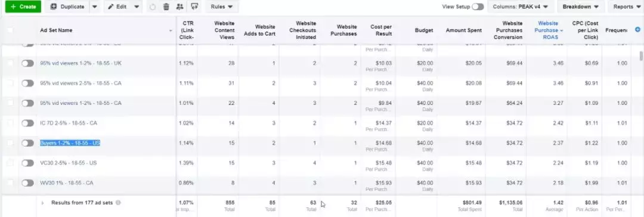Turn on the View Setup switch
The height and width of the screenshot is (217, 644).
pyautogui.click(x=478, y=7)
